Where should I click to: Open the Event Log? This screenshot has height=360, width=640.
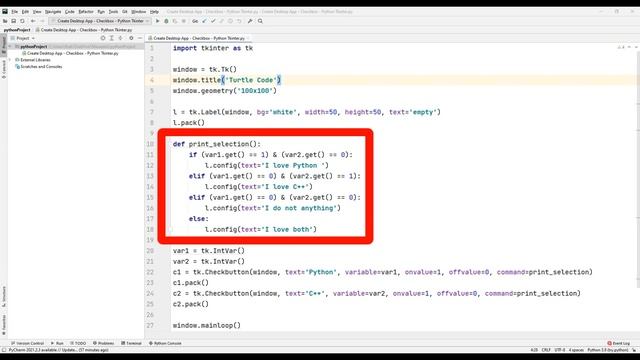(x=619, y=343)
